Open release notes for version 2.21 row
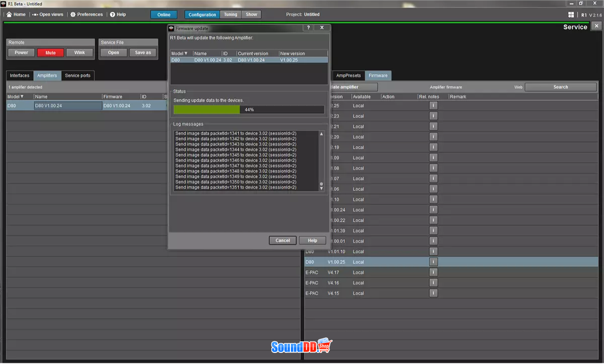This screenshot has width=604, height=364. pos(433,126)
